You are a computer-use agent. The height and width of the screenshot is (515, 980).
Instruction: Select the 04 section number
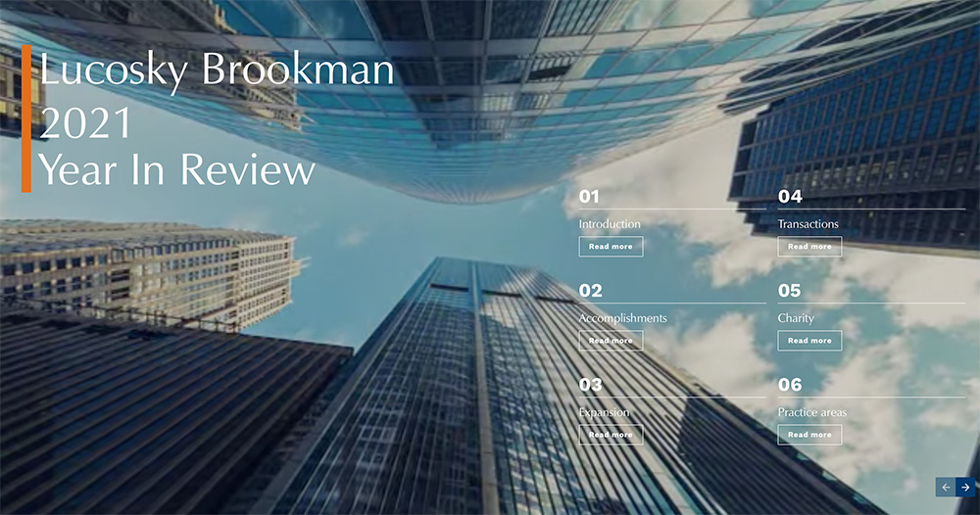[790, 197]
